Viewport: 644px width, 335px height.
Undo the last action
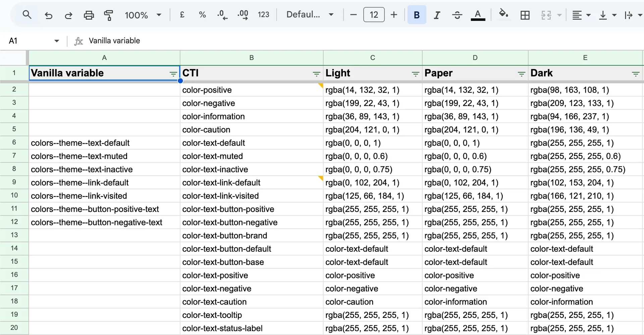[49, 15]
